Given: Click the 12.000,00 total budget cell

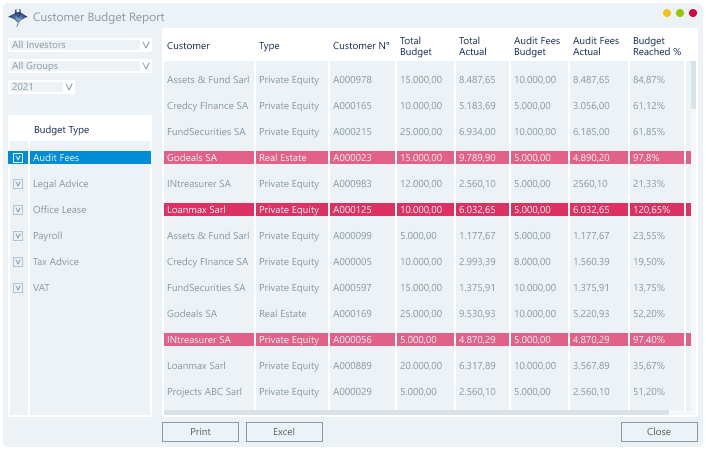Looking at the screenshot, I should click(x=421, y=184).
